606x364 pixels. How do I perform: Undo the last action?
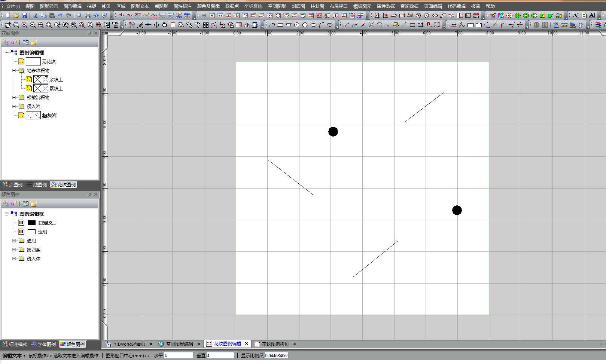[x=60, y=15]
